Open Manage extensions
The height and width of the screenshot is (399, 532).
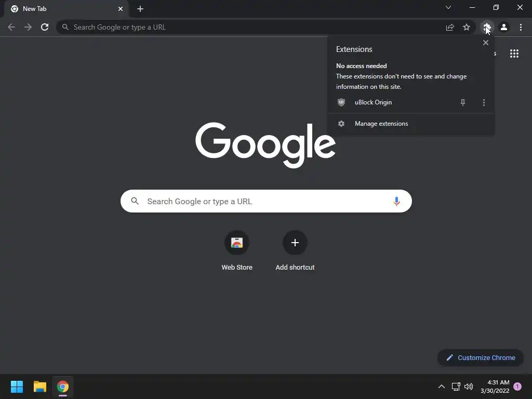[x=411, y=124]
